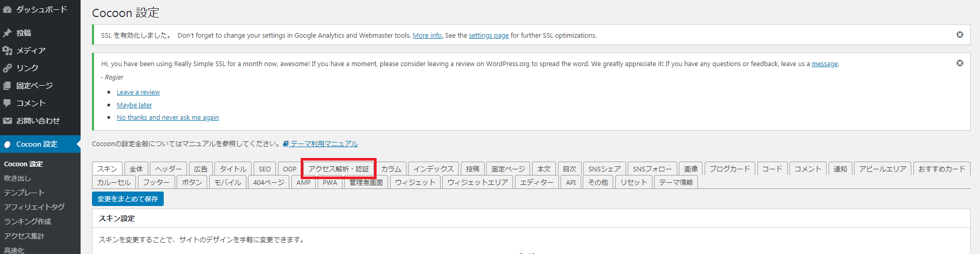Select the タイトル tab

click(233, 169)
